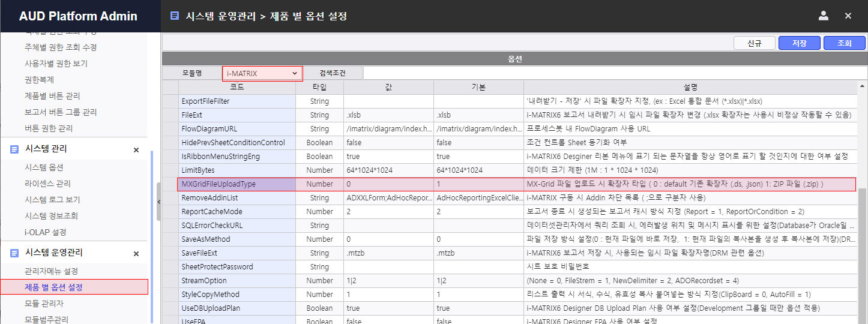Click the user profile icon in header
868x324 pixels.
click(824, 16)
